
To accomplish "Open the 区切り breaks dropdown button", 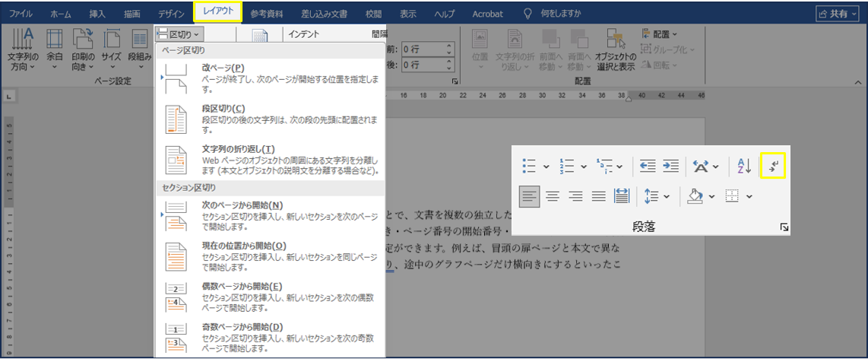I will (x=179, y=34).
